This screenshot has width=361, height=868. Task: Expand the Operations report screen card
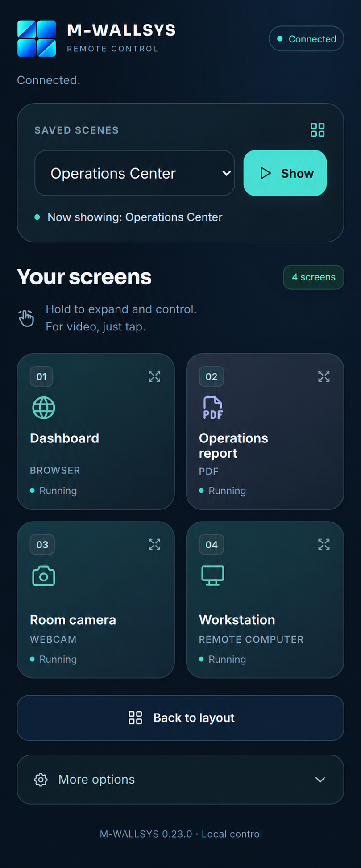(324, 376)
